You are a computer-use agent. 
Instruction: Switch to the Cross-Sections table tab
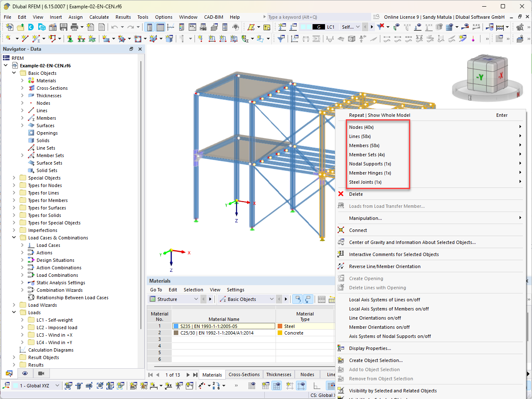click(x=244, y=374)
